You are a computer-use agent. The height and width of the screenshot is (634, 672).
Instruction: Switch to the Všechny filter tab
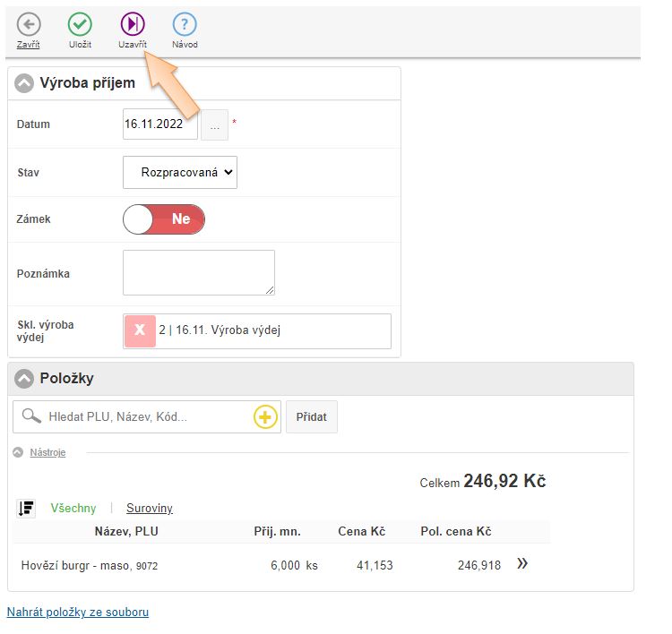coord(73,509)
